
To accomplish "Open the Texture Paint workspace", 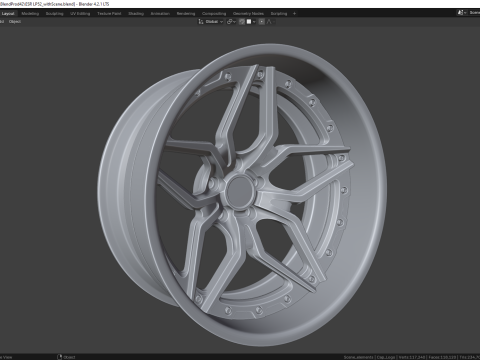I will coord(109,14).
